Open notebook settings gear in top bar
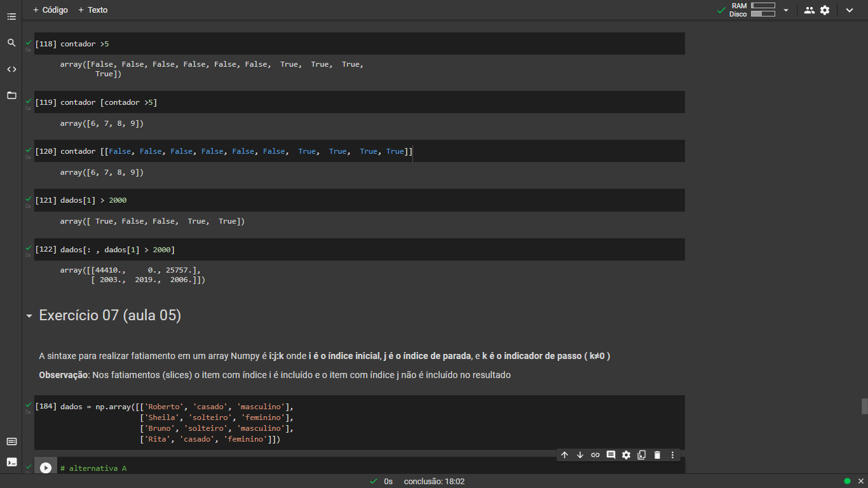868x488 pixels. [x=825, y=10]
